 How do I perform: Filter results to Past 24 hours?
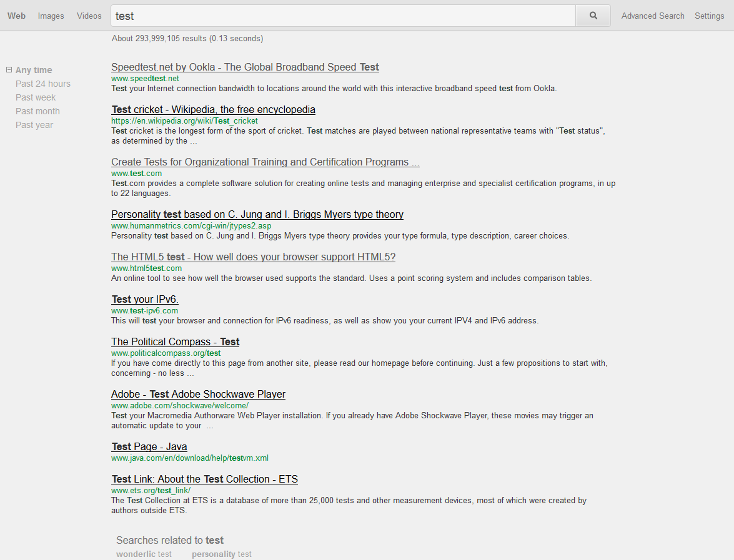43,84
